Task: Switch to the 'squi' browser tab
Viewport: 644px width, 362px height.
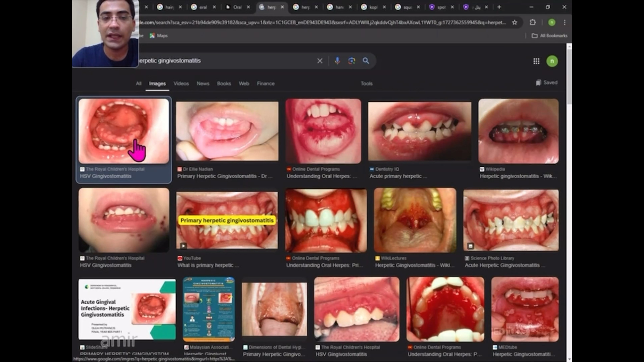Action: [404, 7]
